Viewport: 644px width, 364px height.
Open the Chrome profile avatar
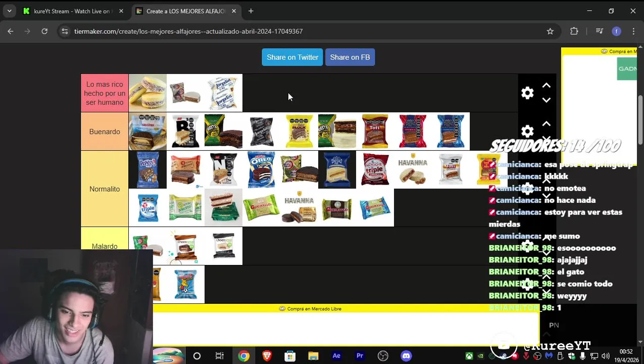(x=616, y=31)
